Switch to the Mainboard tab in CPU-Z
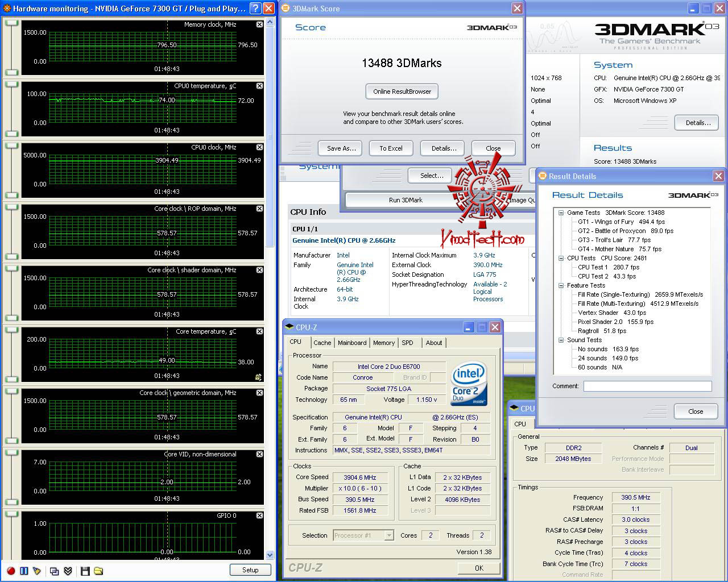This screenshot has width=728, height=582. [352, 343]
